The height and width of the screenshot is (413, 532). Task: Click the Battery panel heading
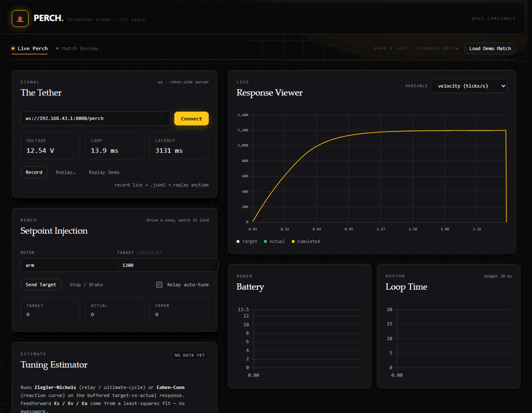pos(250,287)
